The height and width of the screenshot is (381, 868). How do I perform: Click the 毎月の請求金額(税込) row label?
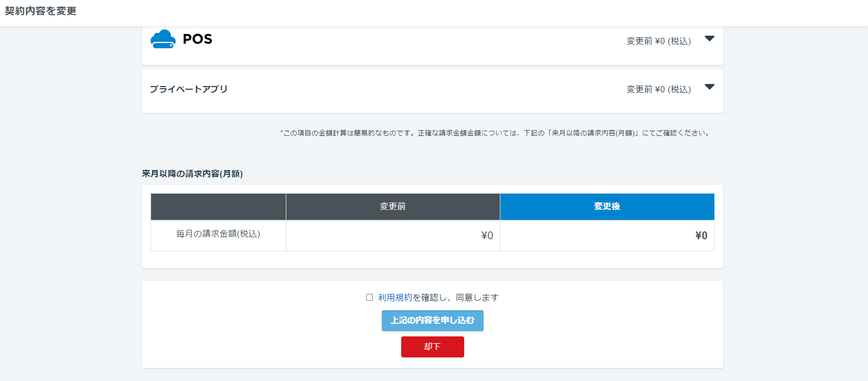click(218, 234)
